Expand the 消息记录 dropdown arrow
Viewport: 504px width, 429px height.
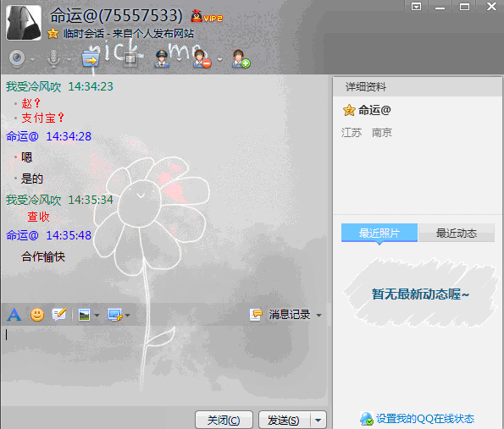point(318,316)
